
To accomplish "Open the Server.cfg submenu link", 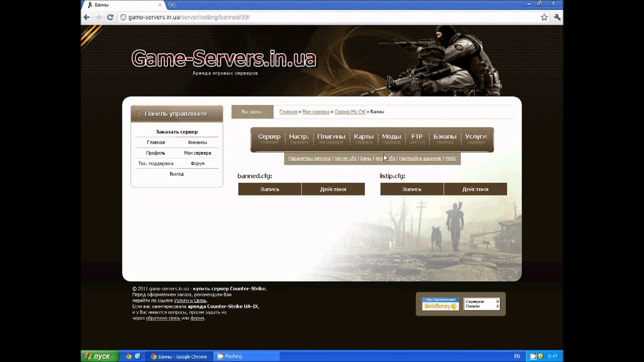I will point(345,158).
